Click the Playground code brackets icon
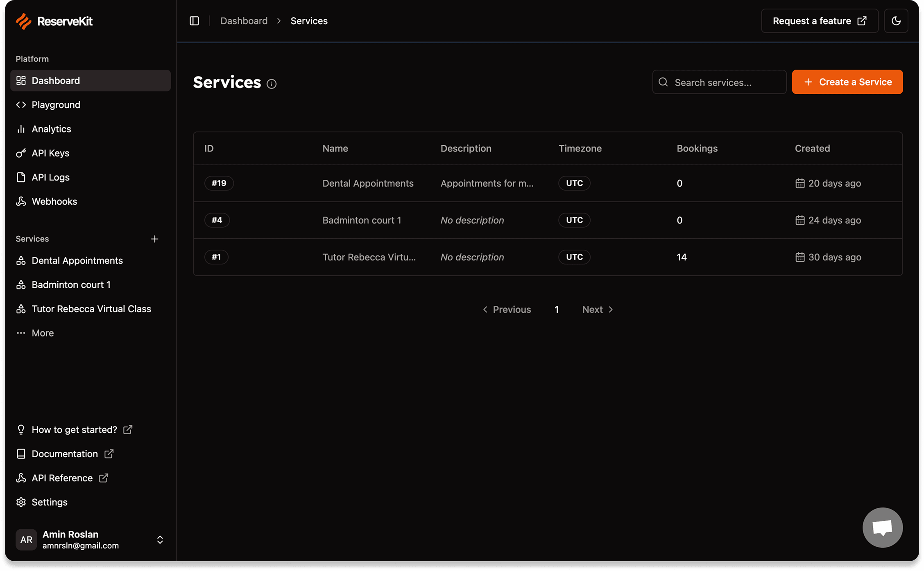 [x=21, y=105]
